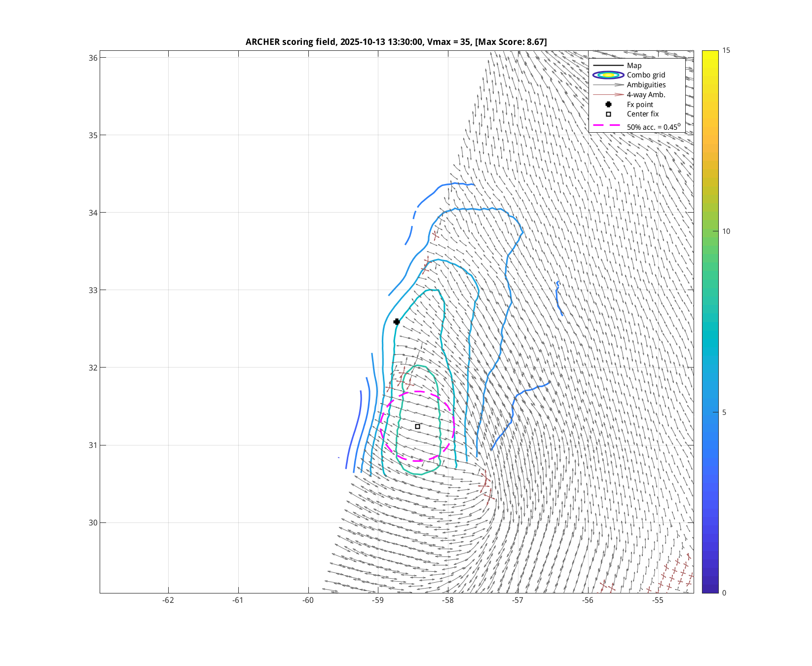Image resolution: width=812 pixels, height=666 pixels.
Task: Click the black Map line sample in legend
Action: [608, 66]
